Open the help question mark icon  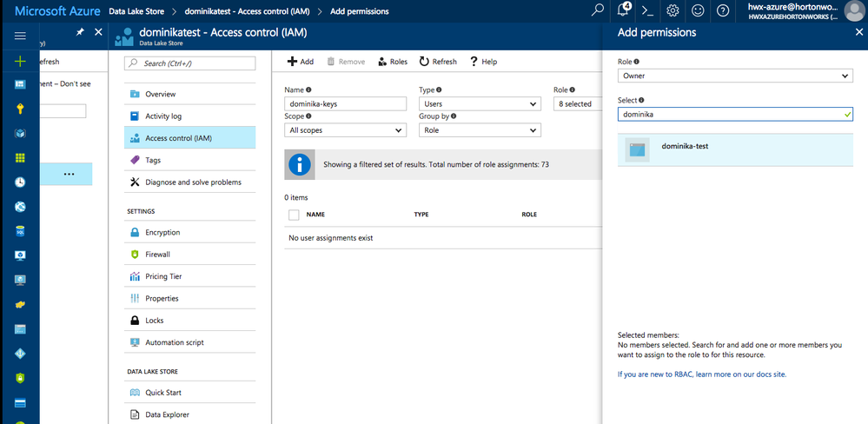(723, 11)
